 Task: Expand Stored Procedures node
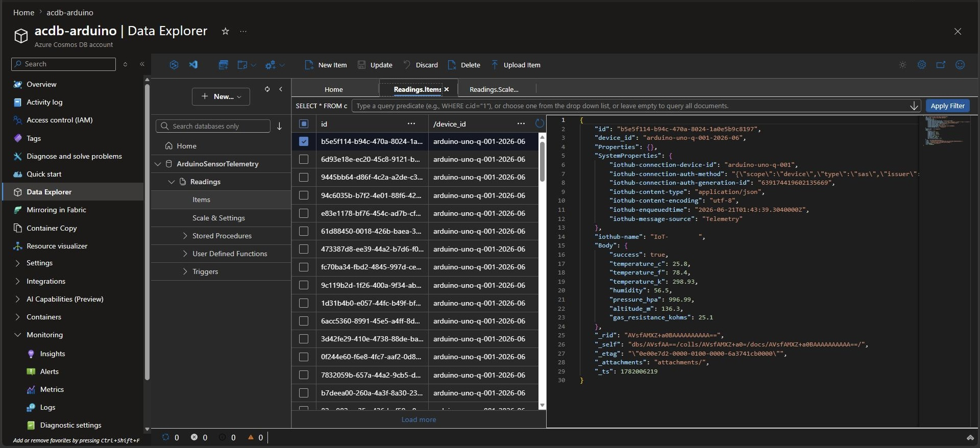[x=185, y=236]
